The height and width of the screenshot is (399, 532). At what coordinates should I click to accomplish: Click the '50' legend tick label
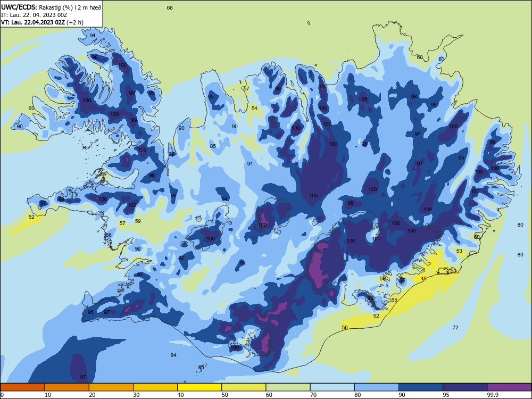tap(225, 395)
